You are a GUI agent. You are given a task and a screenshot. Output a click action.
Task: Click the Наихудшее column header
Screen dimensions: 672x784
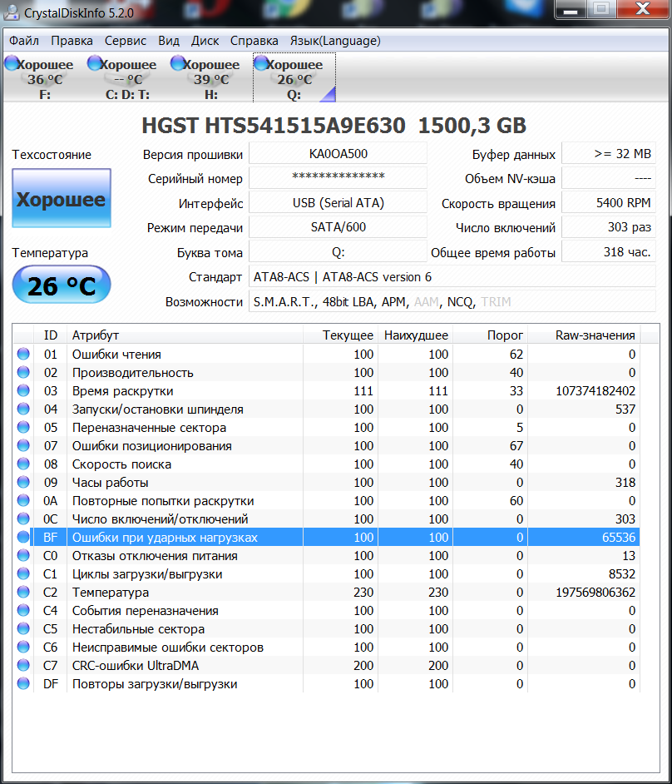coord(415,335)
